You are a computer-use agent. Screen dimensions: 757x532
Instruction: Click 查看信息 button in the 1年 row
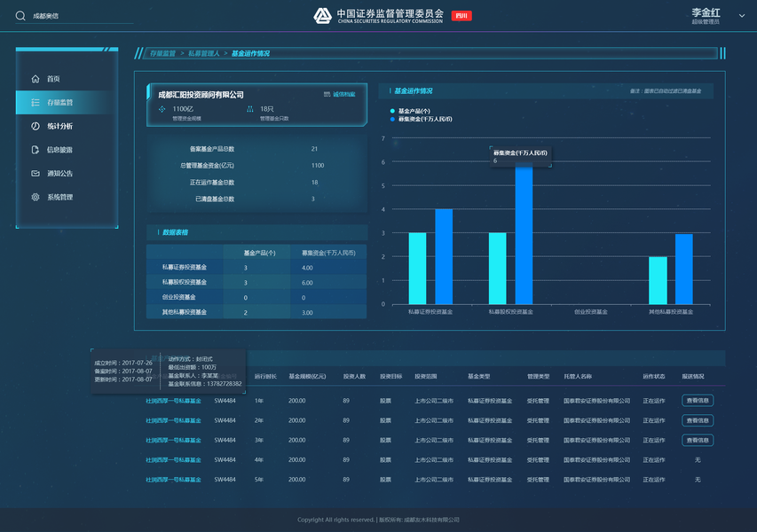click(x=698, y=400)
